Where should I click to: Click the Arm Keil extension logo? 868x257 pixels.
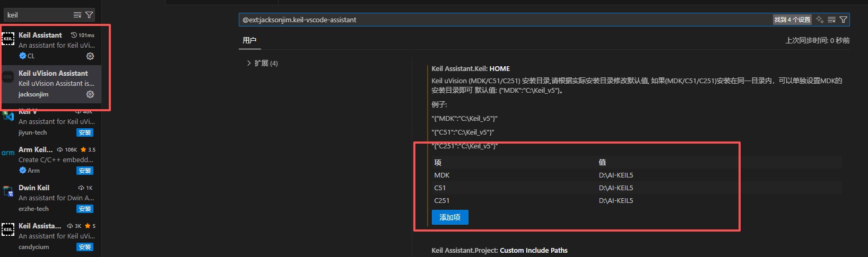8,153
